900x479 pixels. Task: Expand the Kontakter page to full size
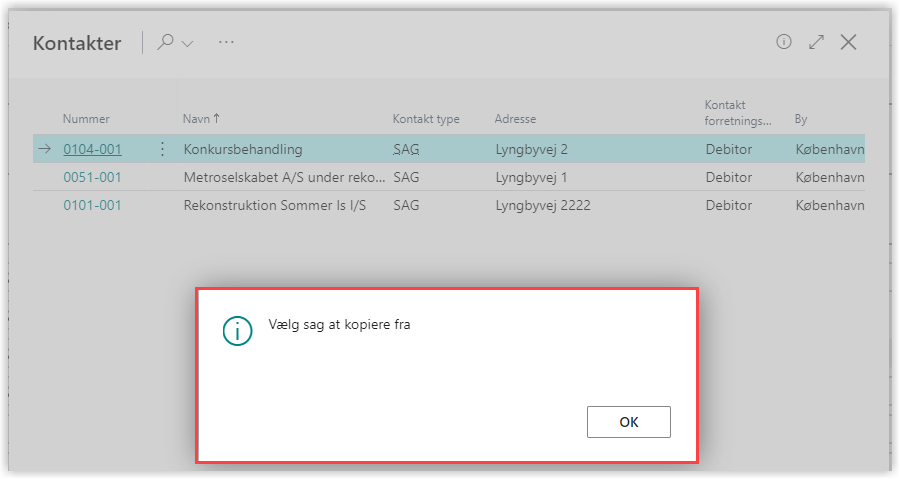[x=816, y=42]
